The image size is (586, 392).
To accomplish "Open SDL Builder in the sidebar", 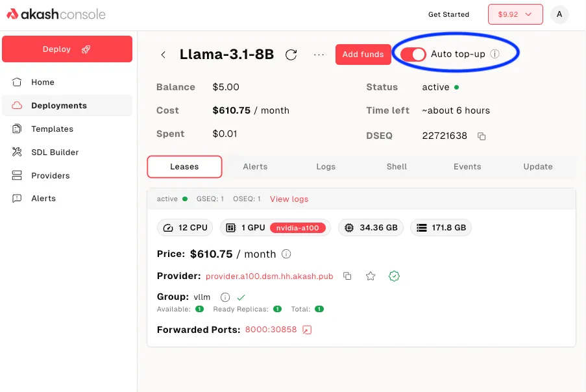I will (55, 152).
